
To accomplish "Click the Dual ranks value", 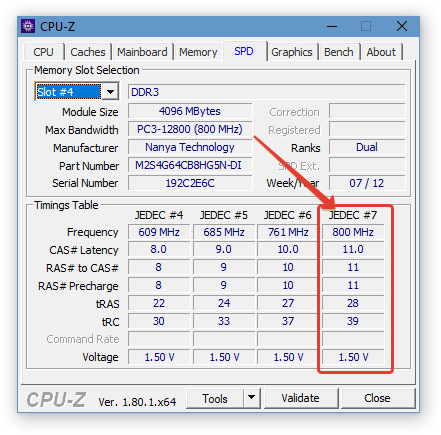I will click(x=367, y=147).
